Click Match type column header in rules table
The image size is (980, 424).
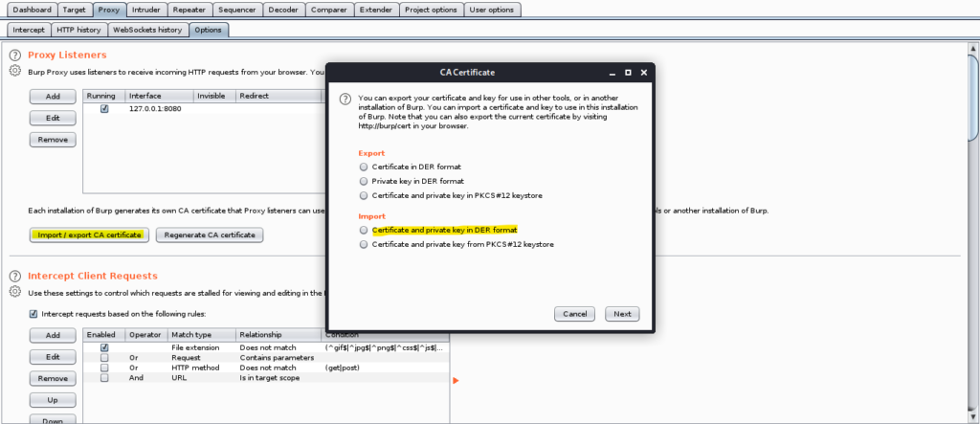[201, 335]
